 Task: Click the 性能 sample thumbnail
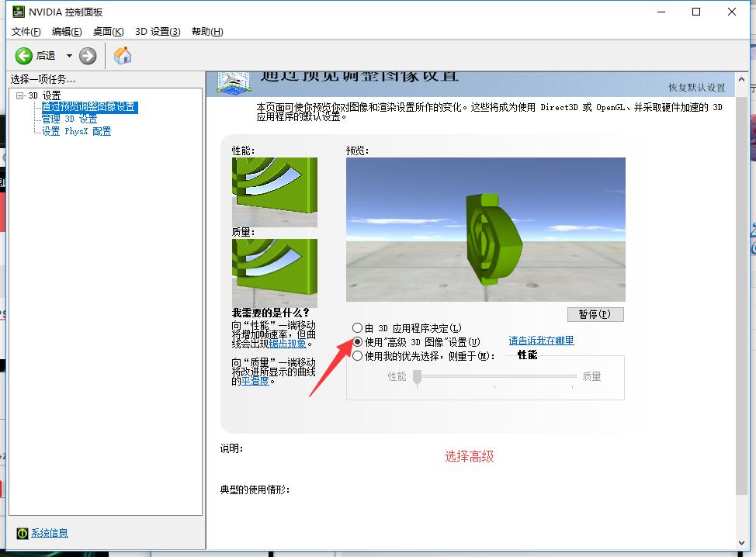pyautogui.click(x=274, y=192)
